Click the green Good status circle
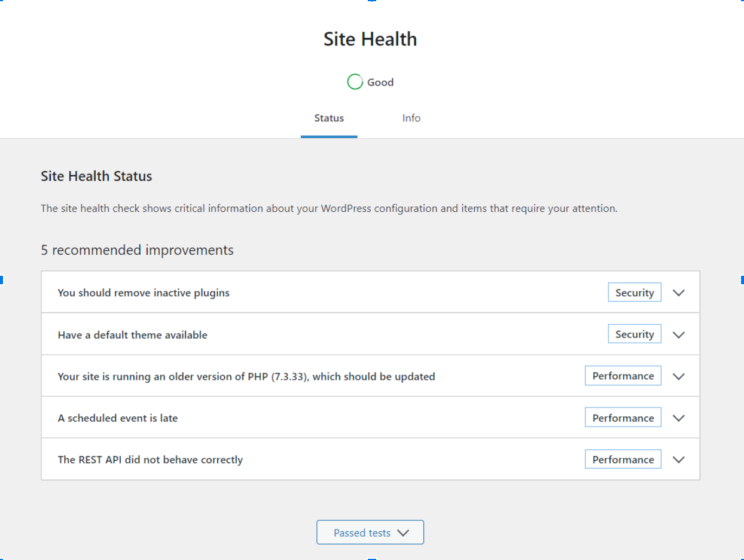This screenshot has width=744, height=560. (355, 82)
